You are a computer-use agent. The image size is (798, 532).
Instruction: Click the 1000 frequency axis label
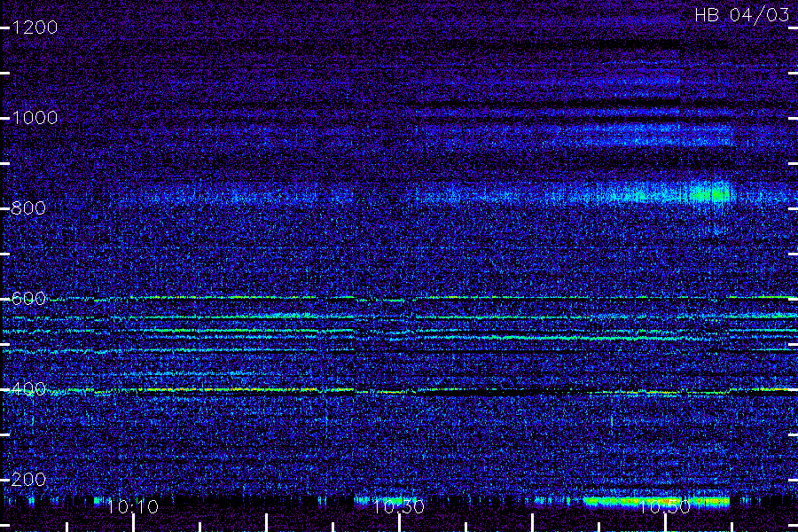pos(35,118)
